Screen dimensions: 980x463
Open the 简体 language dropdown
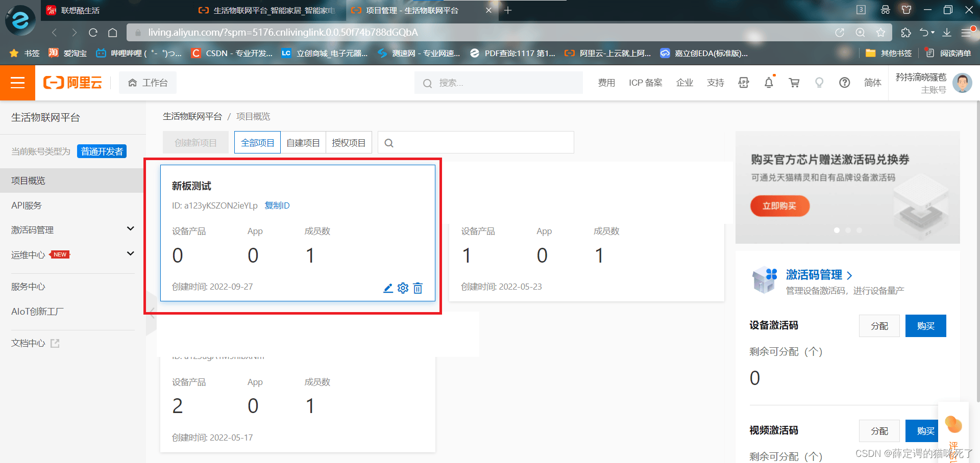872,83
